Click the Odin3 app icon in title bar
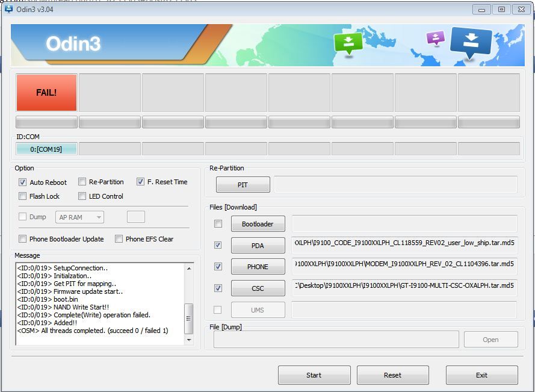 8,9
